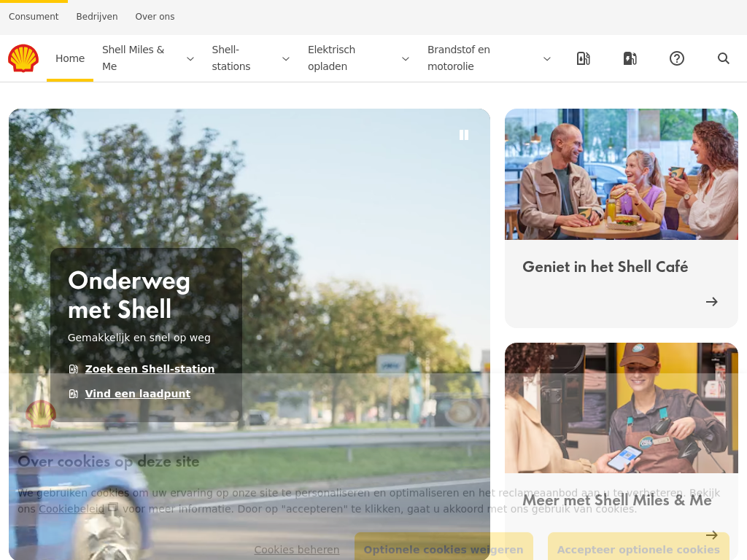
Task: Pause the hero video
Action: coord(463,135)
